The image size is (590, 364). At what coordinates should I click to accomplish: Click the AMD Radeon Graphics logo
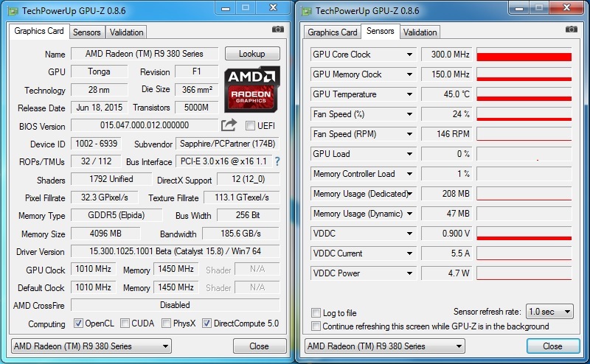(252, 88)
